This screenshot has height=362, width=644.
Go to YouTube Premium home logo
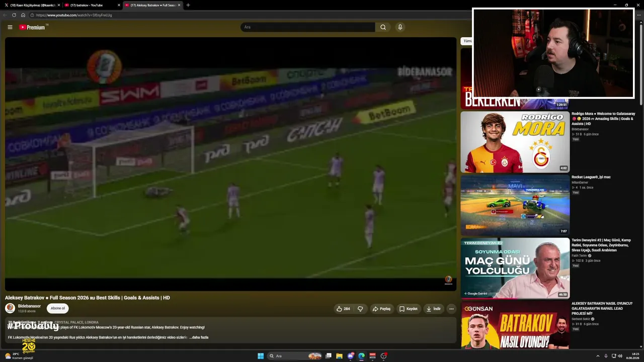pos(33,27)
